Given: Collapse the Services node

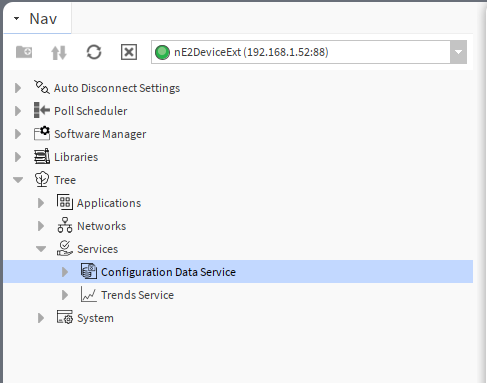Looking at the screenshot, I should coord(41,249).
